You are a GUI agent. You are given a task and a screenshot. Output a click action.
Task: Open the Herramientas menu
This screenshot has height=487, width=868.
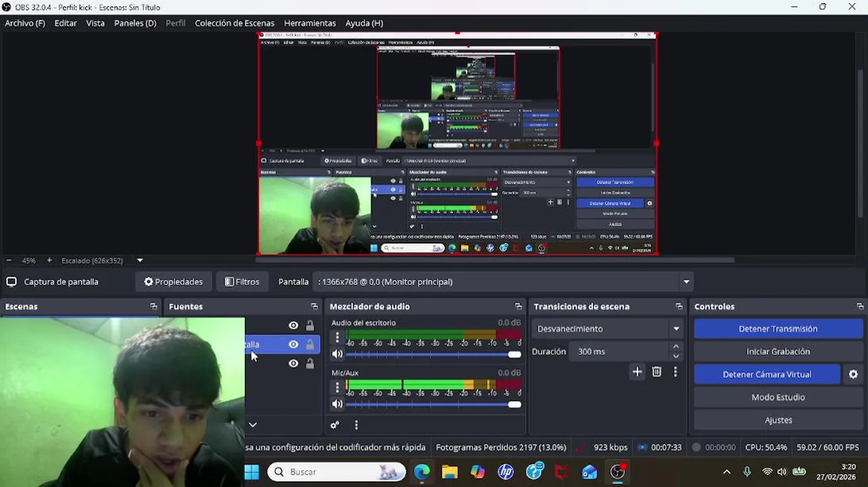pyautogui.click(x=310, y=23)
